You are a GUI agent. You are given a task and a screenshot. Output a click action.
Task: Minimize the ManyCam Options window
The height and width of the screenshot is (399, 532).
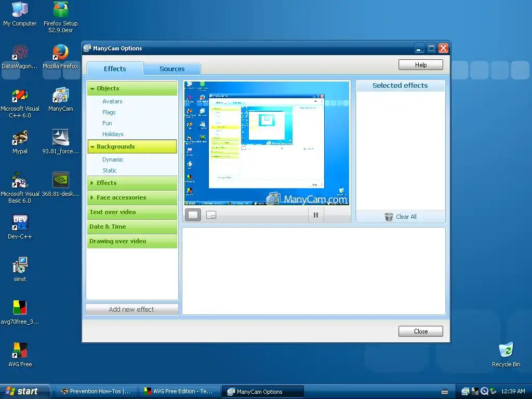click(x=419, y=48)
